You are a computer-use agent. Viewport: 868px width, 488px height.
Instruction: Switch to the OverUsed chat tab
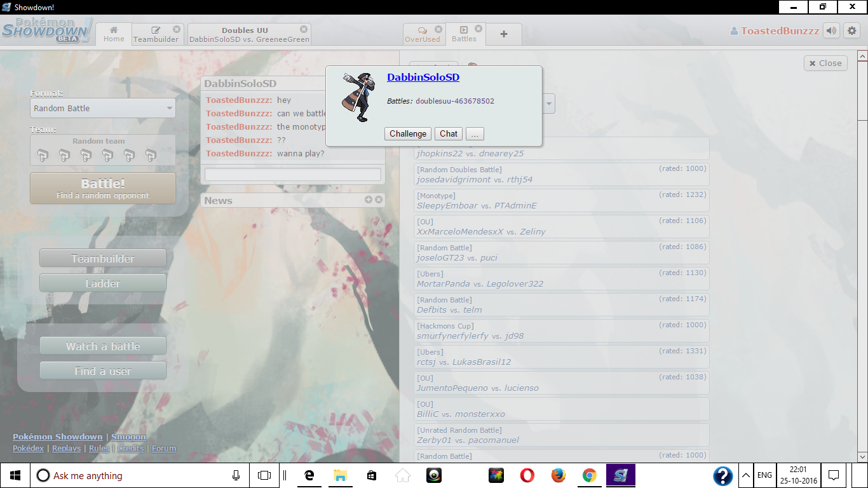tap(423, 34)
